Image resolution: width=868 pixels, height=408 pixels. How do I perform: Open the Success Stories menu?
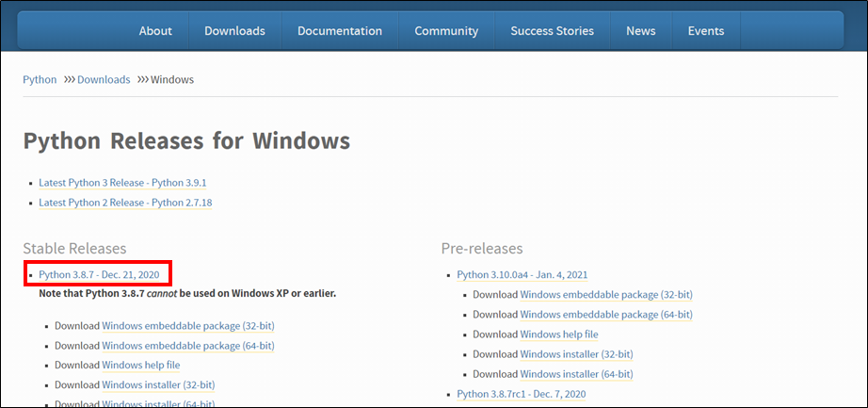coord(552,31)
